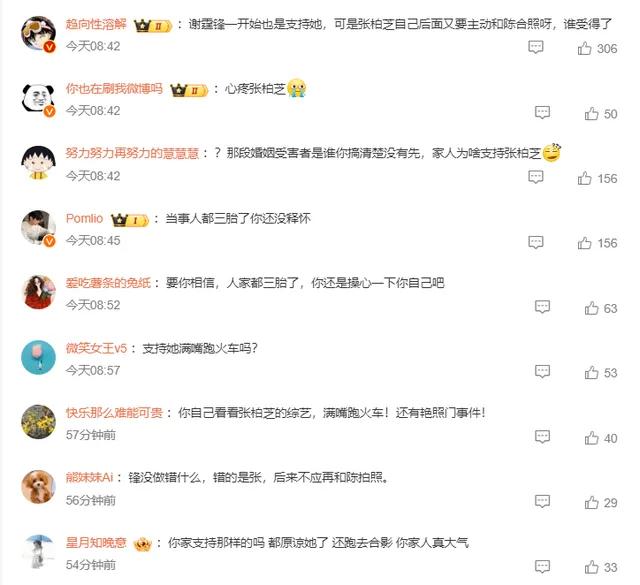Screen dimensions: 640x585
Task: Click the crown badge next to 星月知晚意
Action: click(x=142, y=544)
